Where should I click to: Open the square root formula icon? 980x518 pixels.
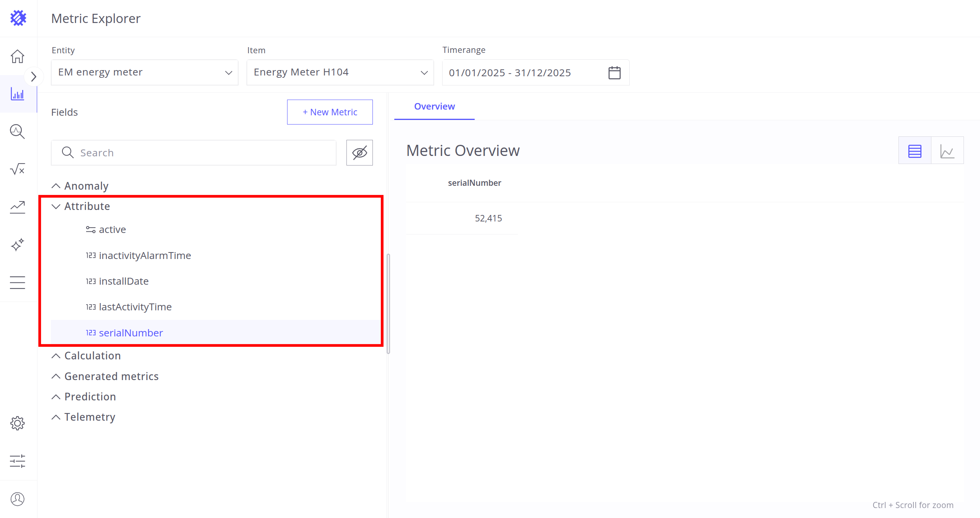pyautogui.click(x=18, y=169)
